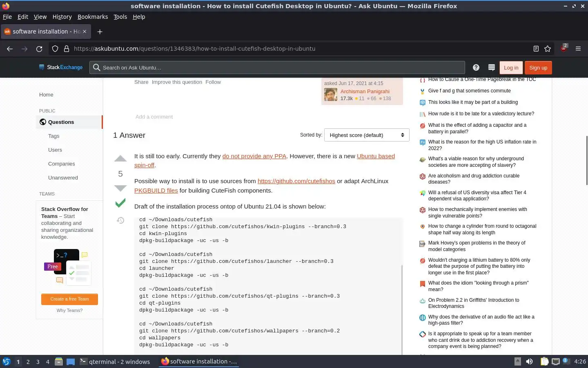
Task: Open the Stack Exchange site switcher icon
Action: point(492,67)
